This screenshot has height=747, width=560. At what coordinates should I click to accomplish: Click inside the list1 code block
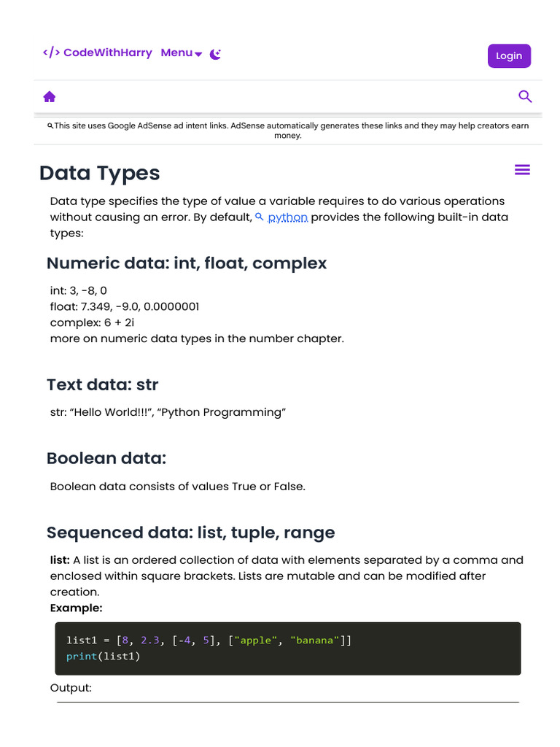(287, 648)
